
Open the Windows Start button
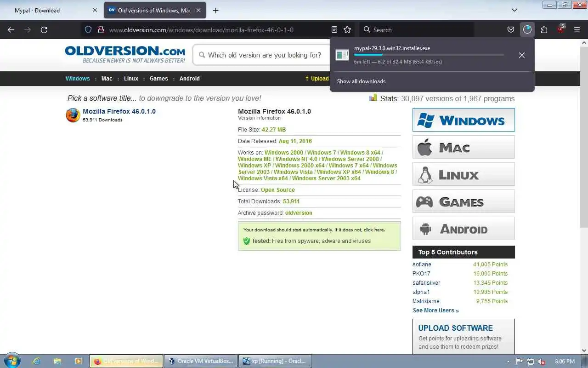tap(12, 361)
